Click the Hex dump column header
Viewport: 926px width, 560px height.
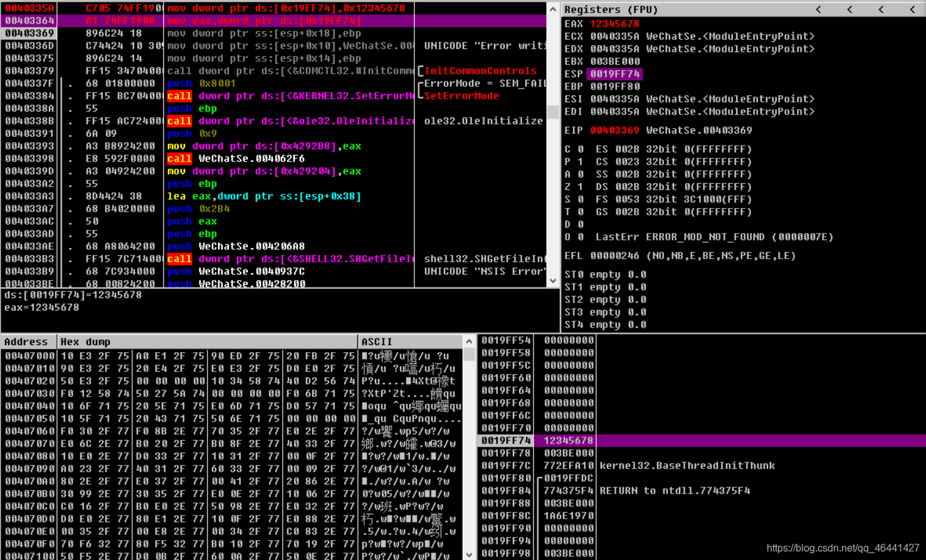208,341
